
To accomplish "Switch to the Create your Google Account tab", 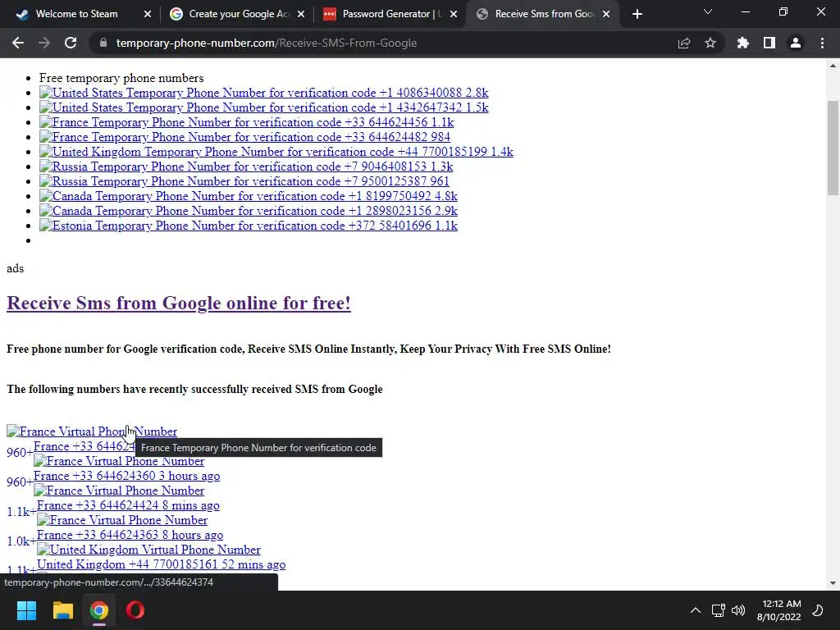I will 235,14.
